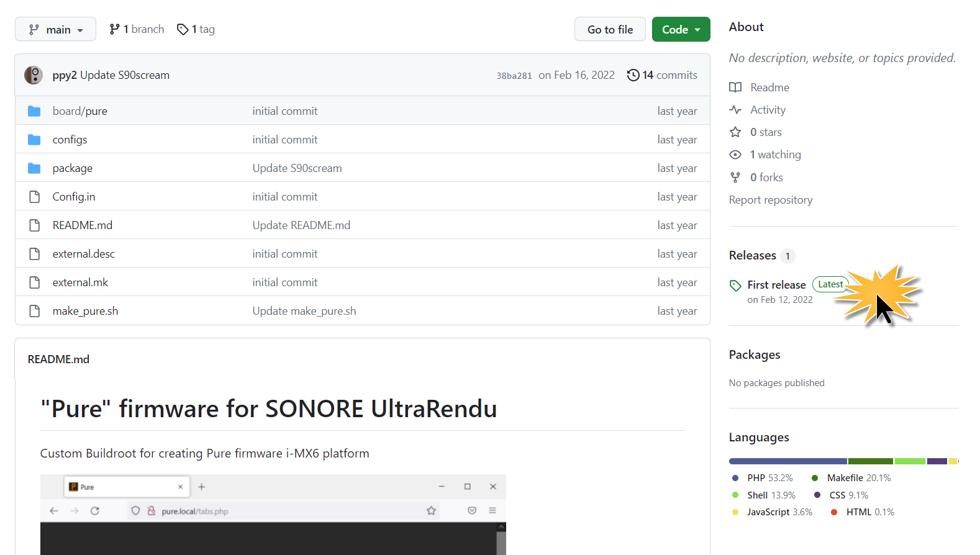Click the PHP segment in languages bar
The height and width of the screenshot is (555, 980).
tap(787, 461)
